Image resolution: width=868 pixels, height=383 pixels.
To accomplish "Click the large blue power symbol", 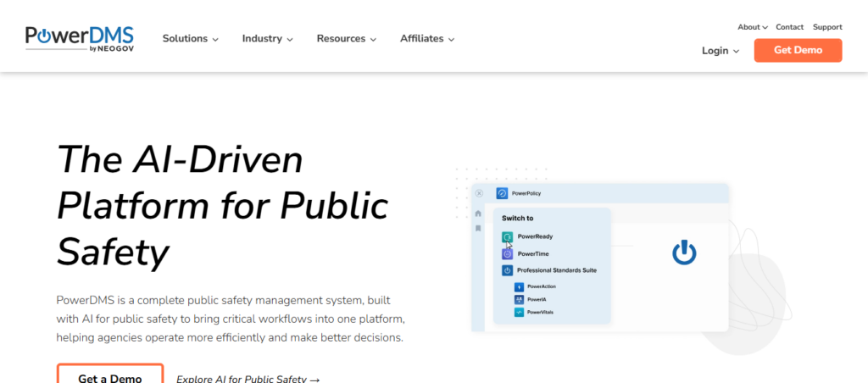I will point(684,253).
